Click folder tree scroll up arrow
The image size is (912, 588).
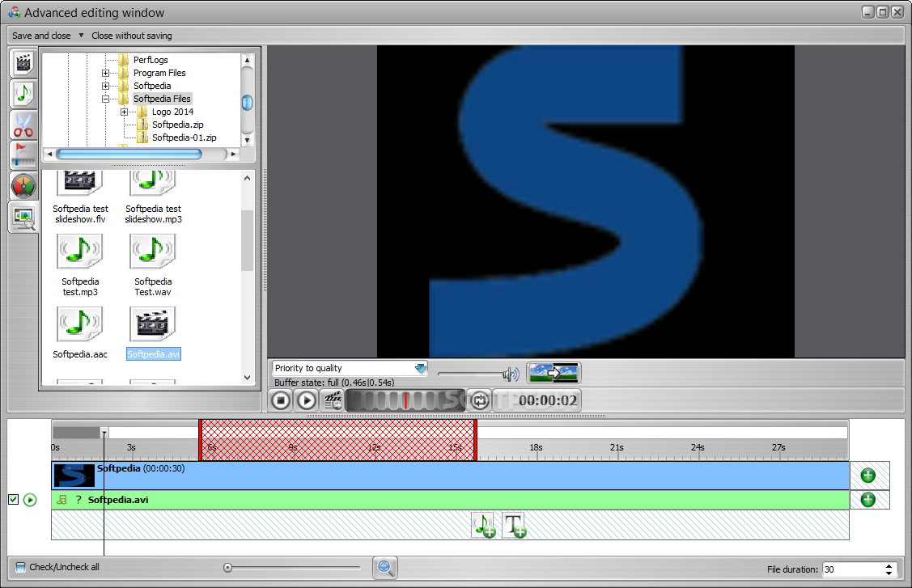[x=247, y=60]
